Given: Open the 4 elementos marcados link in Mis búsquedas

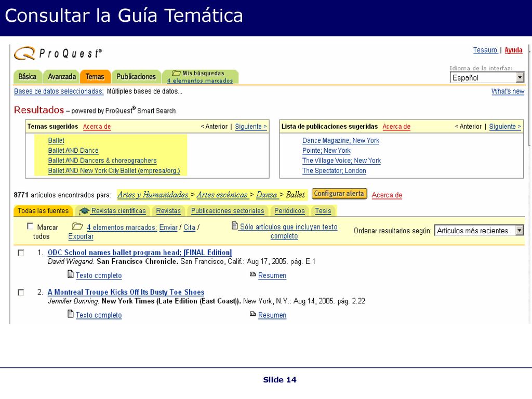Looking at the screenshot, I should click(200, 81).
